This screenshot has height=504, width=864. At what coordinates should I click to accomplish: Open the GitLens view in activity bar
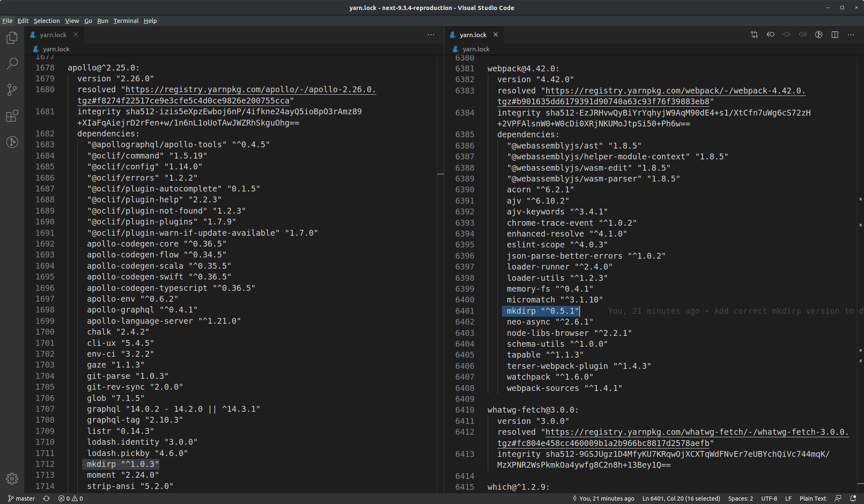point(12,142)
